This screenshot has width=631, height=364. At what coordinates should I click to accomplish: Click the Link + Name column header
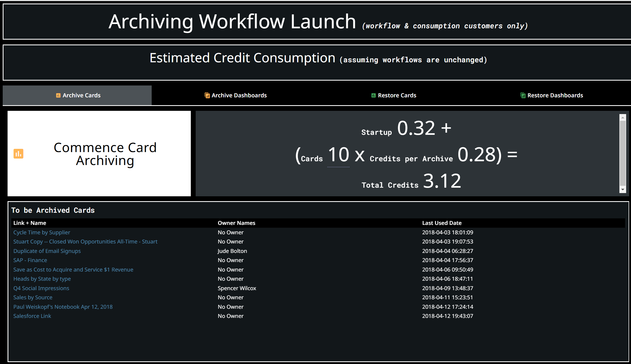click(30, 223)
